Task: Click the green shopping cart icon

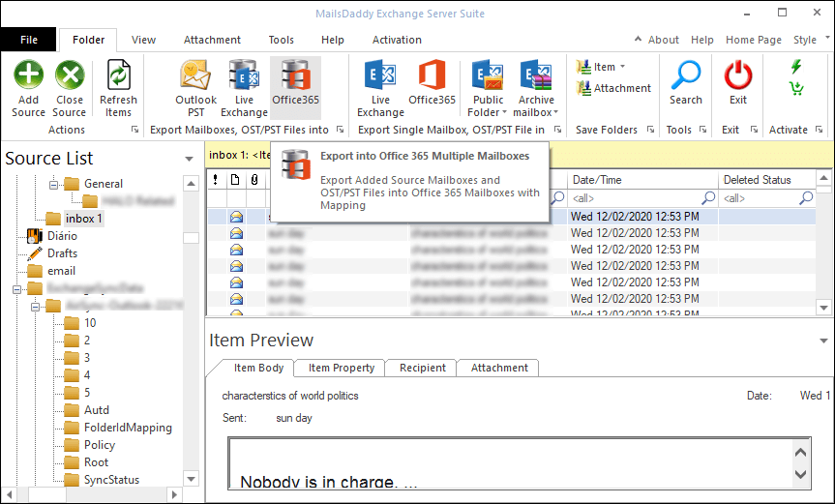Action: (796, 88)
